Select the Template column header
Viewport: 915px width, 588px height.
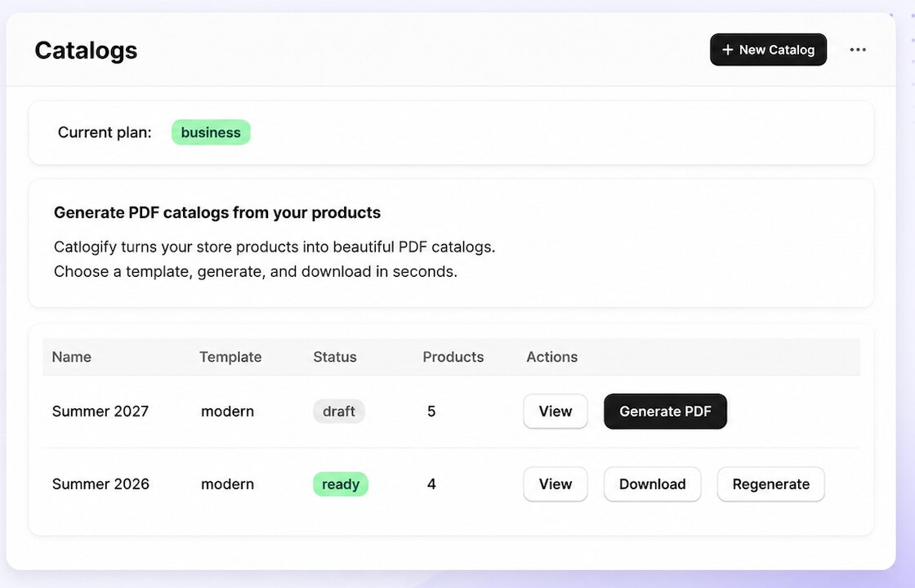point(230,357)
